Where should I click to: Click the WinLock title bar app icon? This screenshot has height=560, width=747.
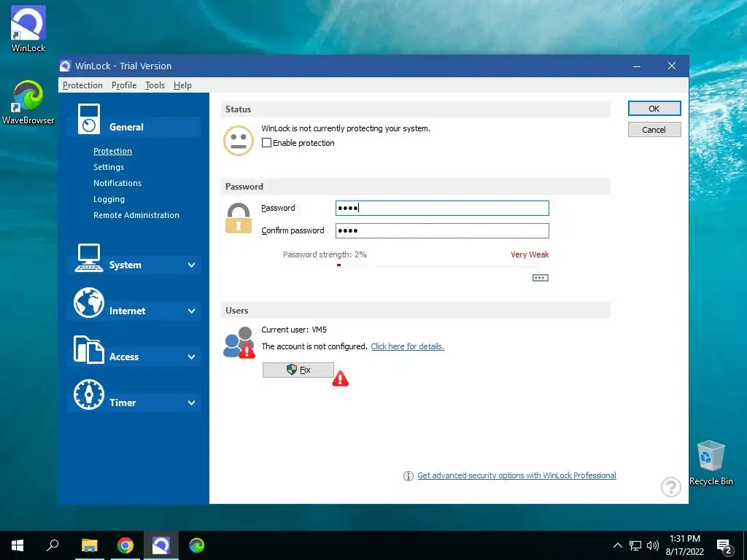coord(65,66)
